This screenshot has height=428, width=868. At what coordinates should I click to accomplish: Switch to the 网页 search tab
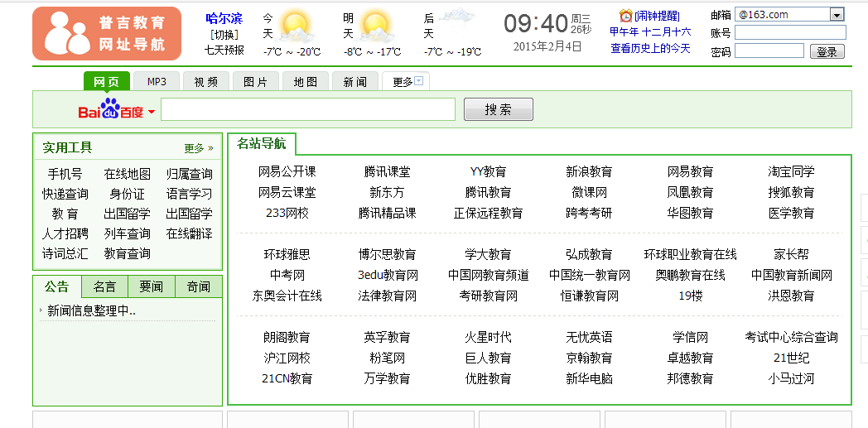(107, 81)
